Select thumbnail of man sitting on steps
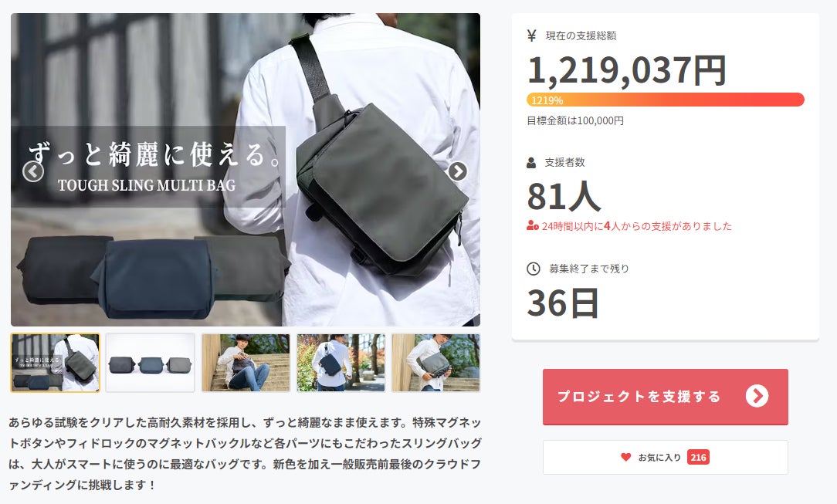The width and height of the screenshot is (837, 504). coord(246,363)
